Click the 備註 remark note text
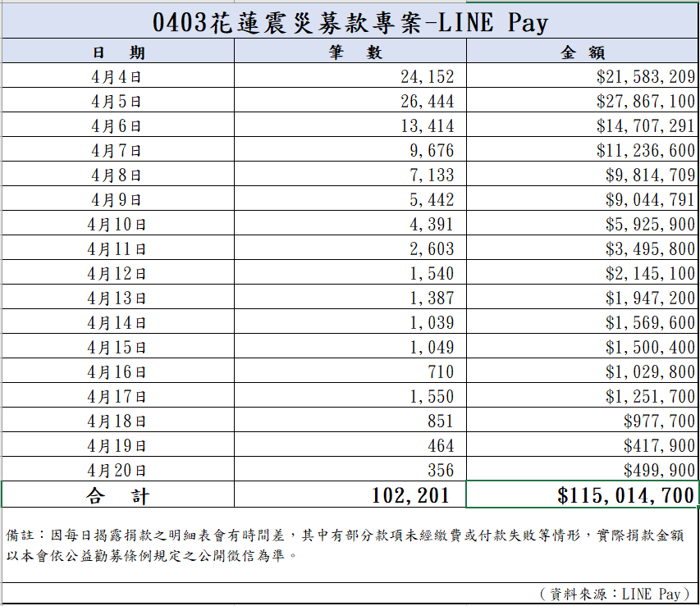 point(345,544)
